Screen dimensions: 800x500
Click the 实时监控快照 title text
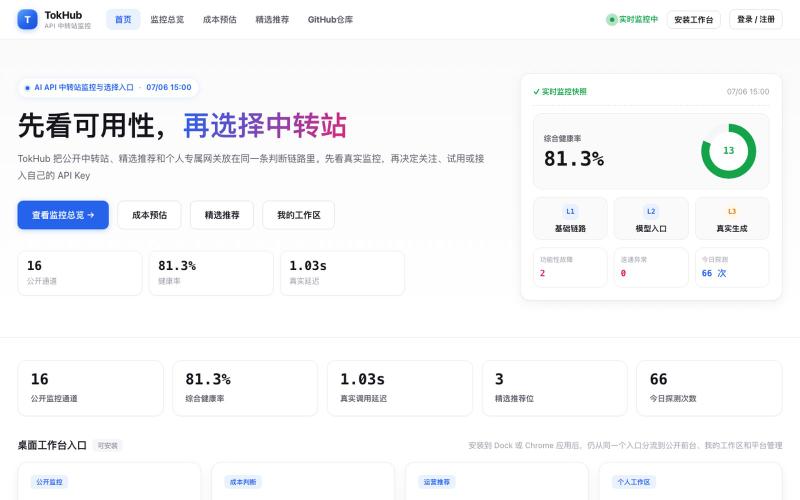pyautogui.click(x=564, y=92)
